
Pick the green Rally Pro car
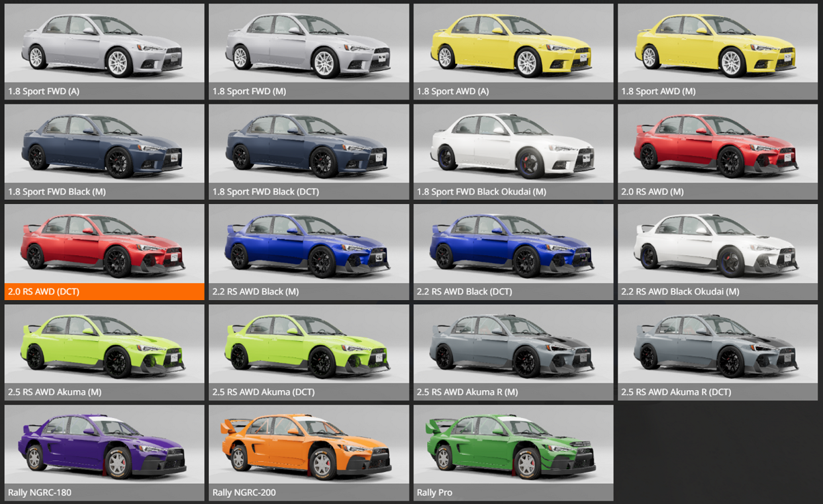coord(513,445)
